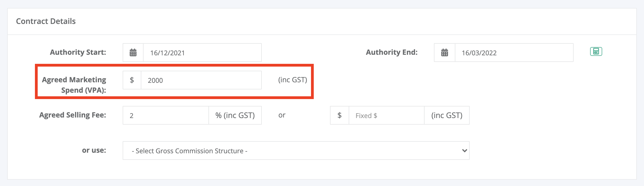Click (inc GST) addon next to Fixed $

pos(447,115)
